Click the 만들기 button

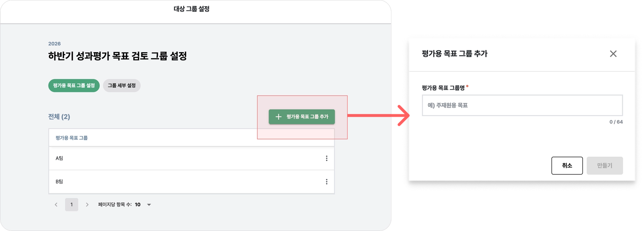click(604, 166)
